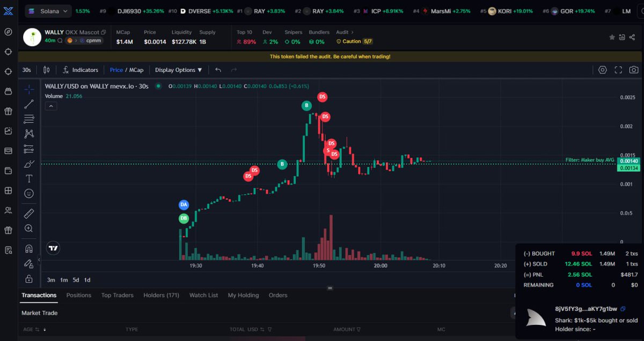Open the users icon in left sidebar
This screenshot has height=341, width=644.
pyautogui.click(x=8, y=210)
